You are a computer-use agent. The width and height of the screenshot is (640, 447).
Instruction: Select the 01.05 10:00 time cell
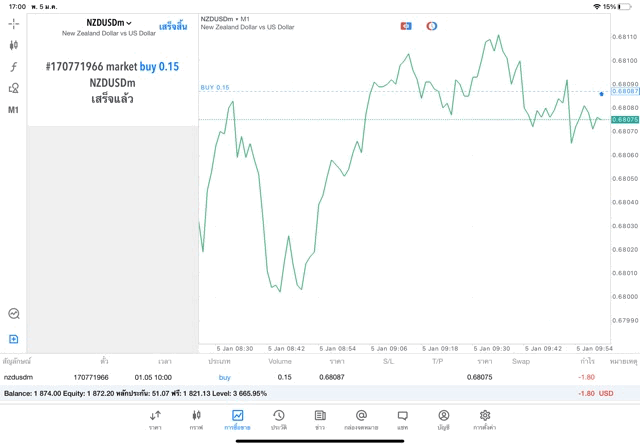point(153,377)
